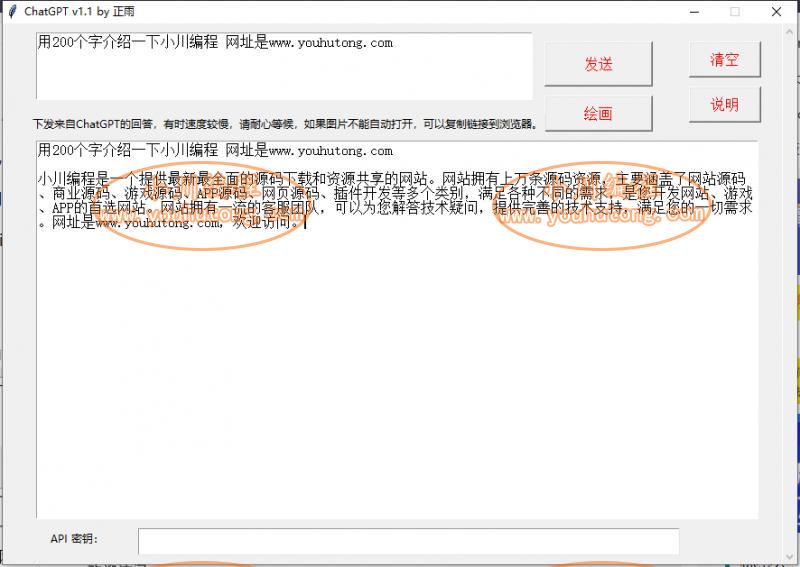Click the 清空 clear button
Viewport: 800px width, 567px height.
(x=724, y=59)
